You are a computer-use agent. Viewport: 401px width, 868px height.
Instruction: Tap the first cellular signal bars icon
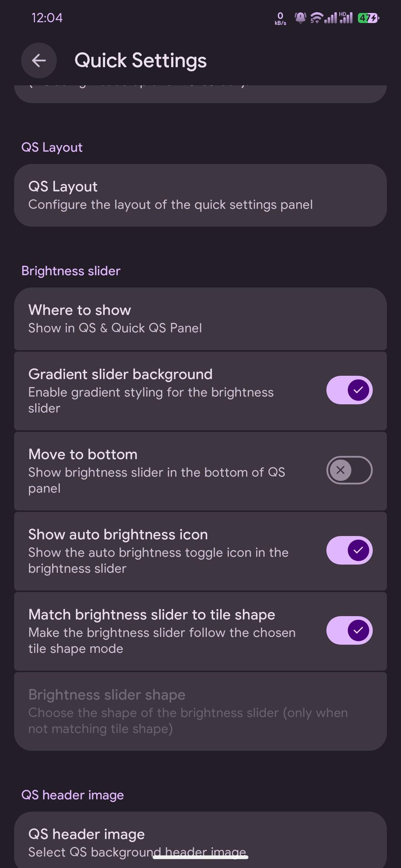331,18
